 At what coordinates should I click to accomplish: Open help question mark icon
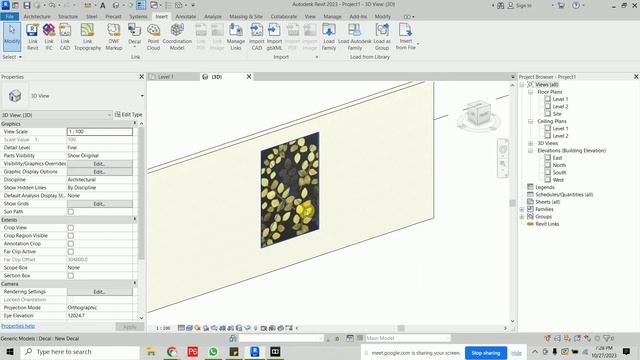pos(576,5)
